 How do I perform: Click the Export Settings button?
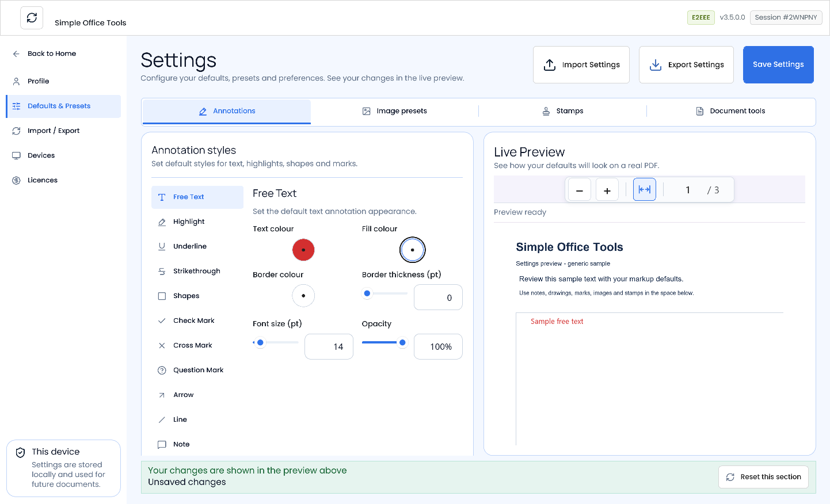686,64
